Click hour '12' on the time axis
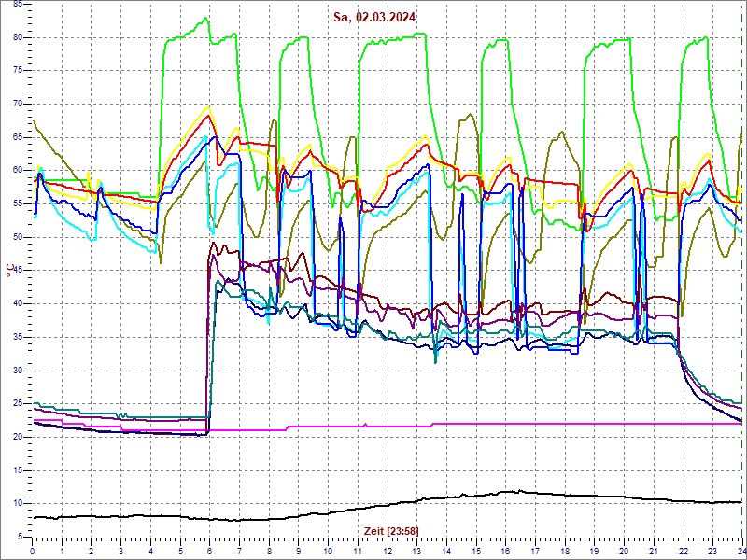This screenshot has height=560, width=747. pyautogui.click(x=388, y=551)
